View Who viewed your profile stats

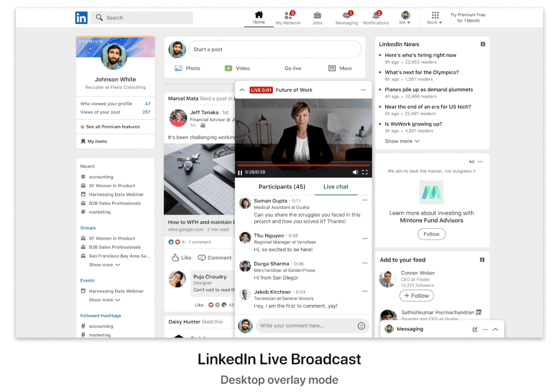coord(115,104)
